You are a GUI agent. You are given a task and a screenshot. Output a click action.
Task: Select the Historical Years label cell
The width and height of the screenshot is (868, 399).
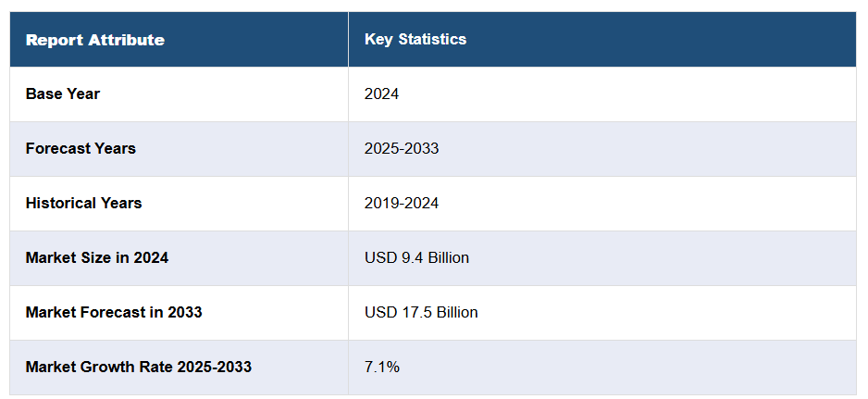point(84,203)
